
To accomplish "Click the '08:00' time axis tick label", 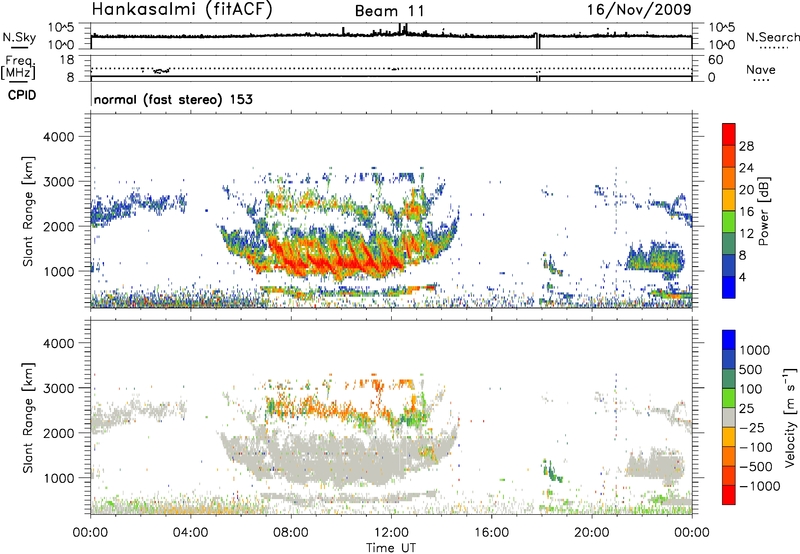I will point(291,533).
